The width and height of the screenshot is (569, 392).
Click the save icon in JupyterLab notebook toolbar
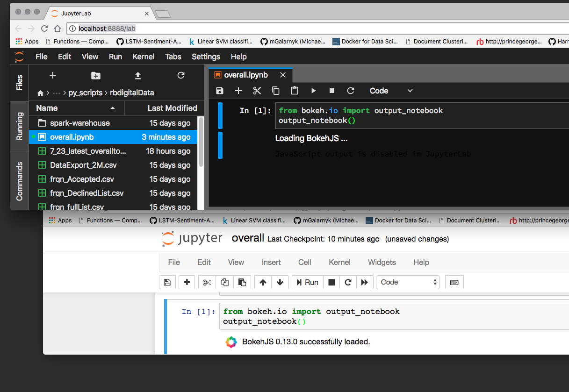220,91
